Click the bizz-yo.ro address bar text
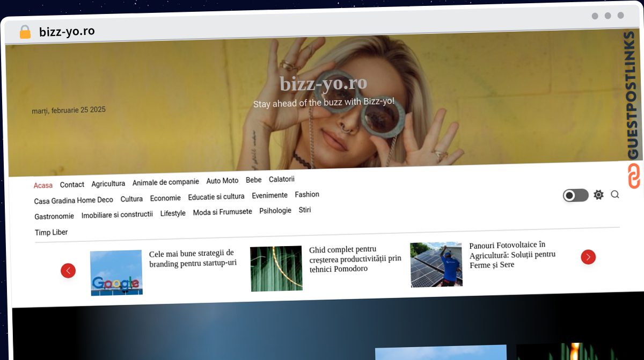Screen dimensions: 644x360 pos(67,32)
